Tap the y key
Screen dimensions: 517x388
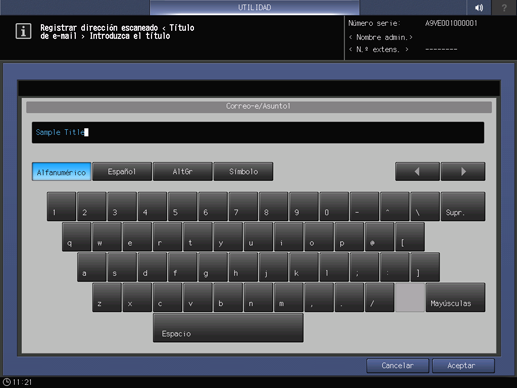click(228, 237)
